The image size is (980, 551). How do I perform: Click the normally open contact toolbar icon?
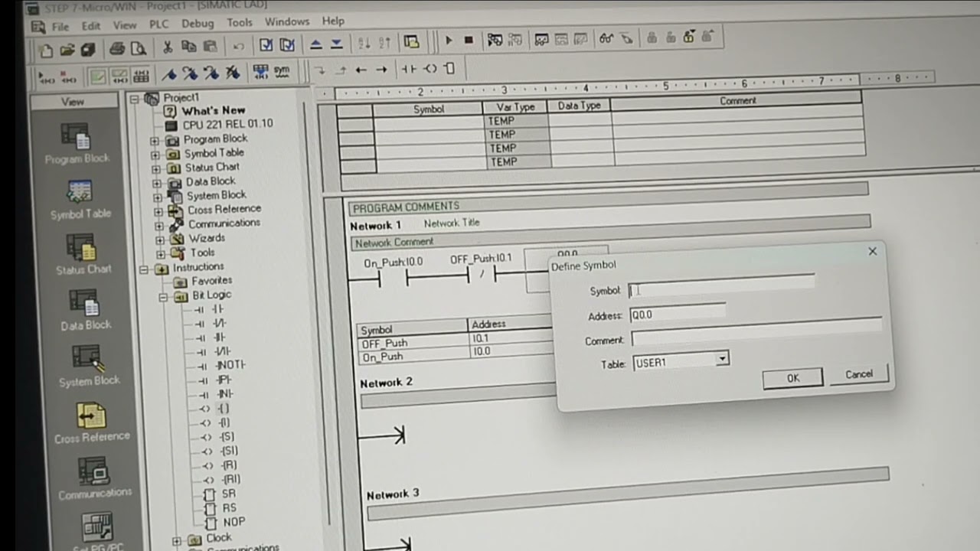coord(409,69)
